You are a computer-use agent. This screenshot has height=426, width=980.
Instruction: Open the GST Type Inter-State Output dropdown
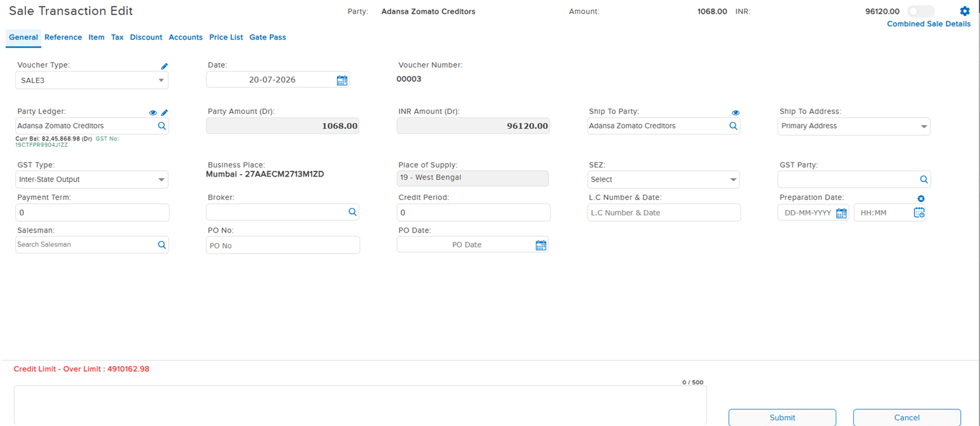point(92,180)
